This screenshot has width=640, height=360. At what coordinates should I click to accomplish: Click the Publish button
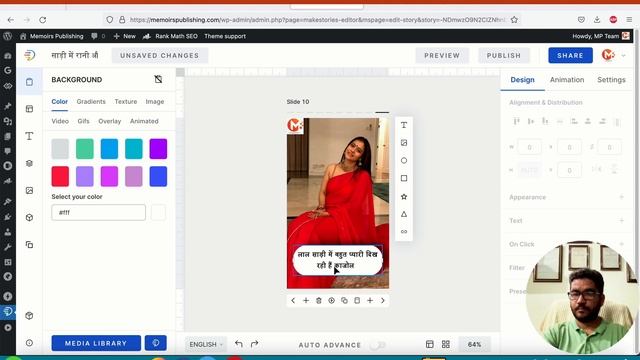504,56
